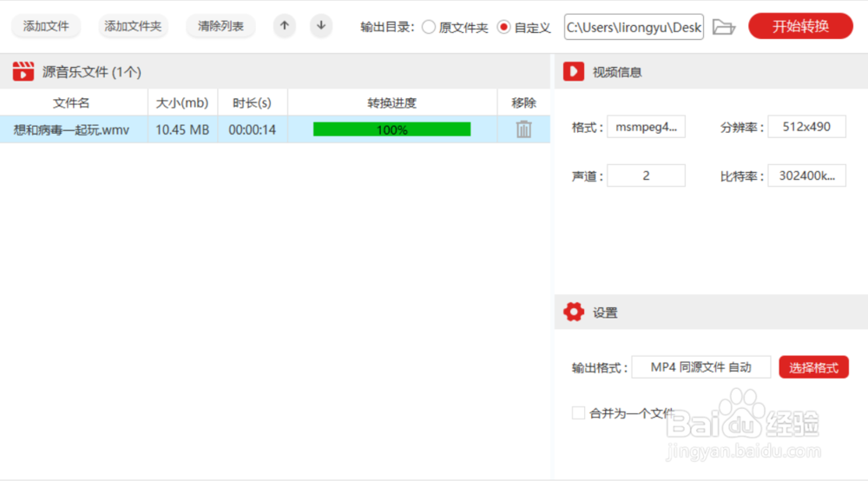Click the 转换进度 column header
Viewport: 868px width, 481px height.
tap(392, 102)
